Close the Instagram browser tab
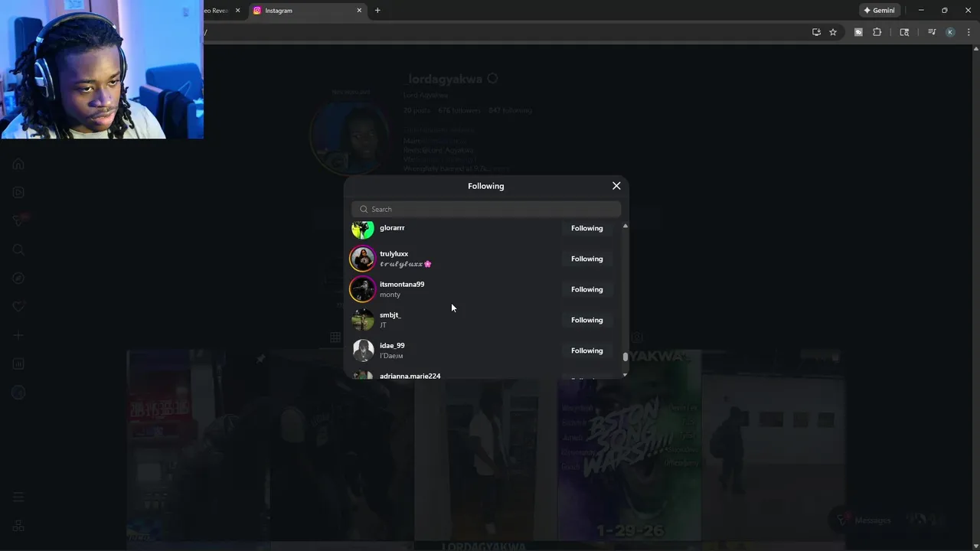980x551 pixels. (359, 11)
